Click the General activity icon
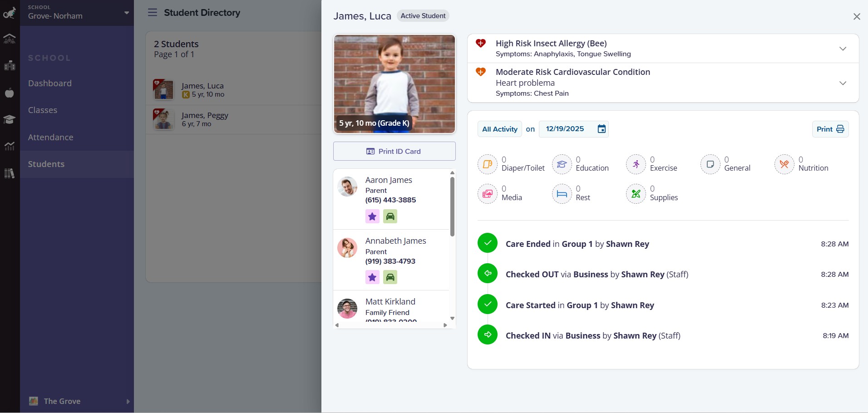This screenshot has width=868, height=413. [710, 164]
